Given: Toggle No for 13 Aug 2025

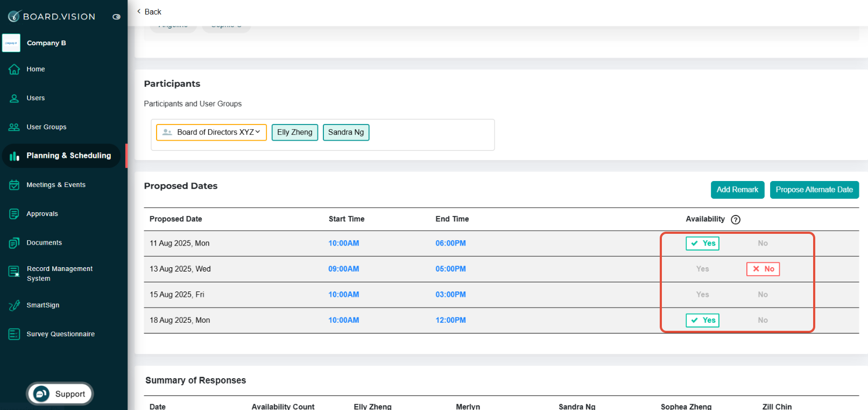Looking at the screenshot, I should [x=763, y=269].
